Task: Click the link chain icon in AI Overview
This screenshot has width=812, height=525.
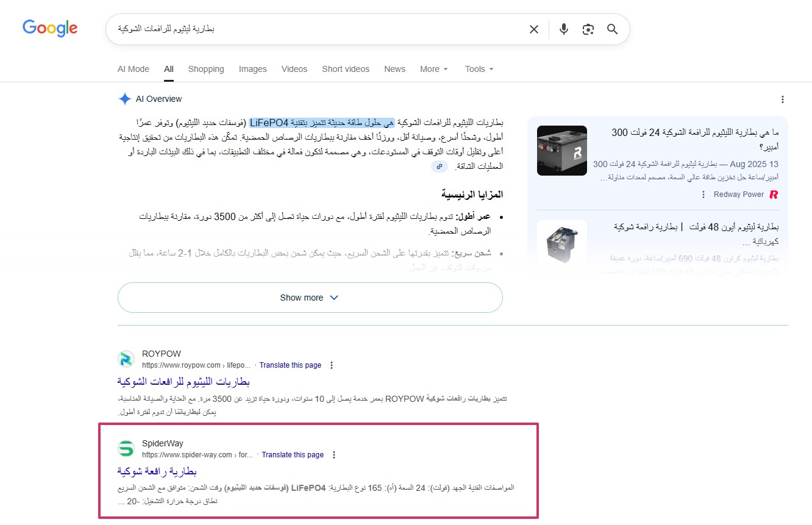Action: [439, 166]
